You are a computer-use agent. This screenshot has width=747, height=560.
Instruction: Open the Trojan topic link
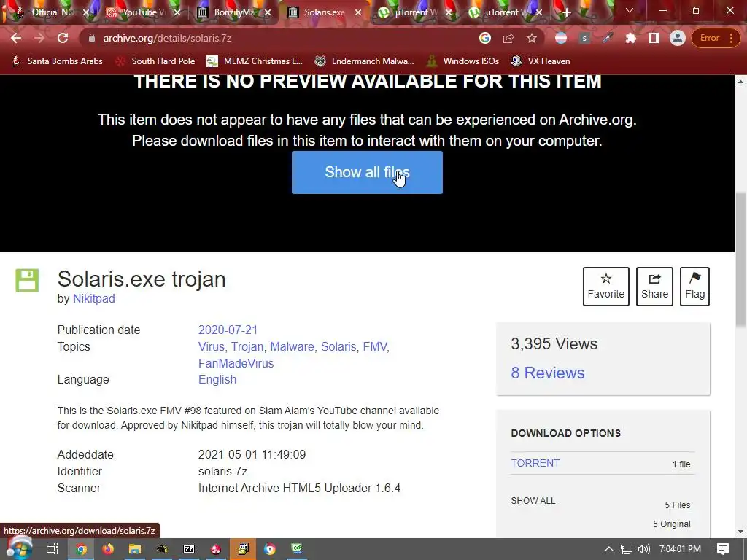coord(248,346)
